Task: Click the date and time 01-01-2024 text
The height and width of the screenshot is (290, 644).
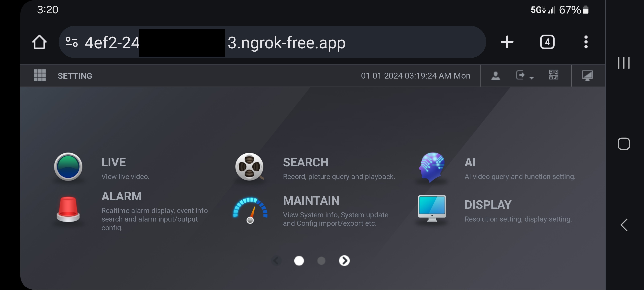Action: coord(416,76)
